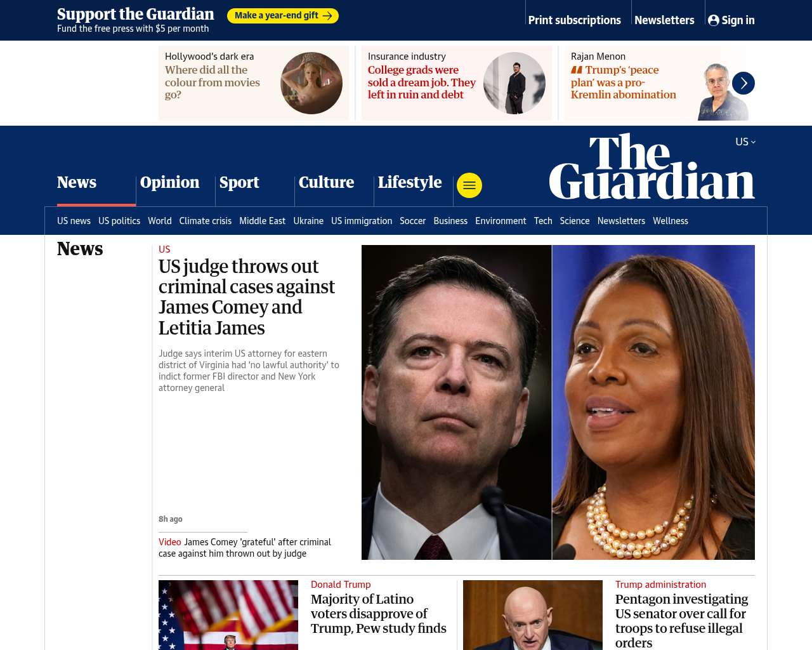Open Hollywood's dark era circular thumbnail
812x650 pixels.
click(x=311, y=83)
